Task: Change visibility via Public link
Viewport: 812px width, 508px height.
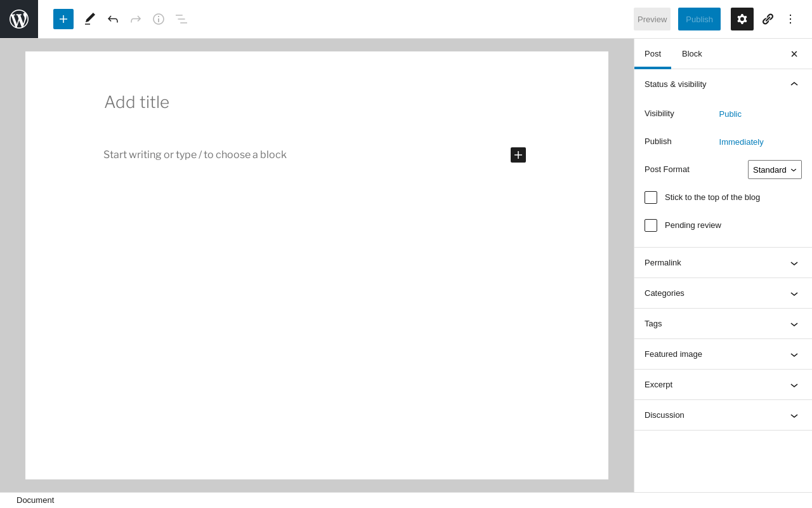Action: tap(730, 114)
